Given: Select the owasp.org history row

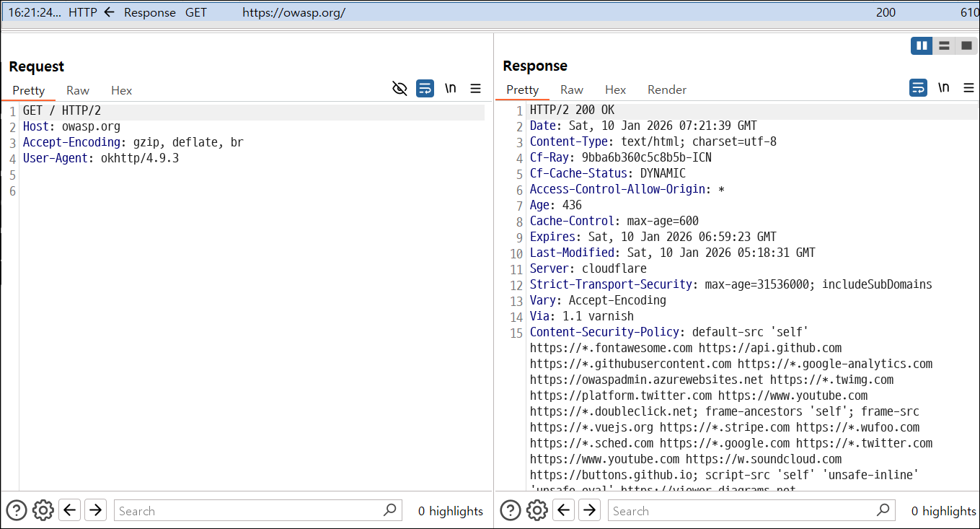Looking at the screenshot, I should coord(490,12).
